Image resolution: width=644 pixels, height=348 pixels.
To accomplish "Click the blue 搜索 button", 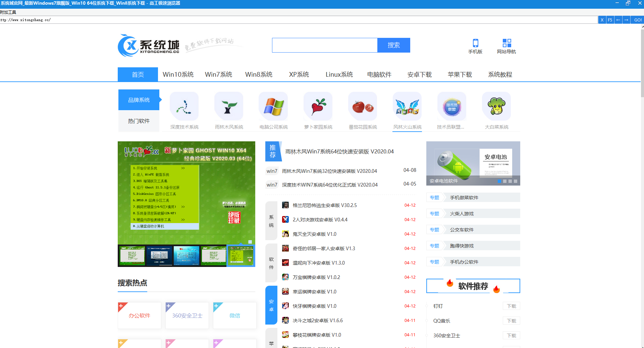I will point(394,45).
